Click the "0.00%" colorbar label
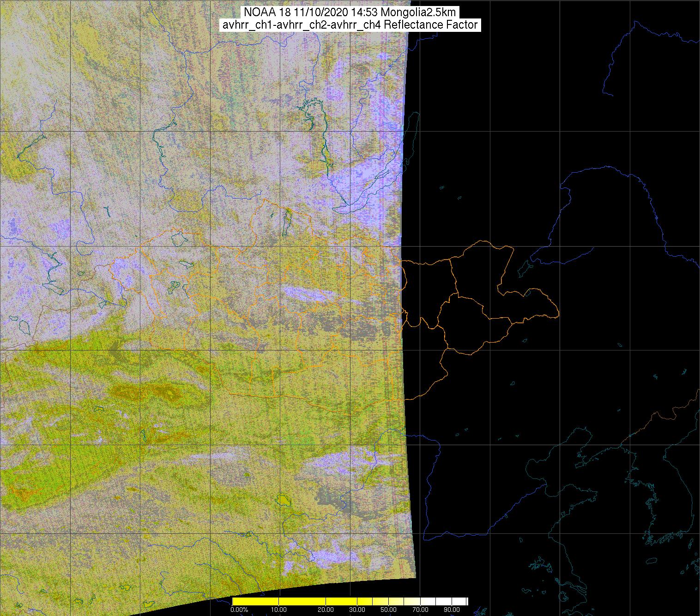Image resolution: width=700 pixels, height=616 pixels. point(239,610)
